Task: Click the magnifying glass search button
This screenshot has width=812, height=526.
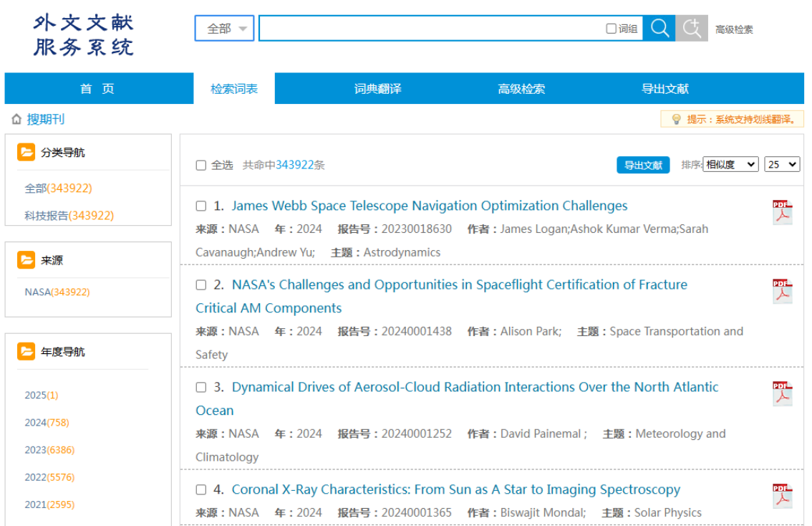Action: [659, 29]
